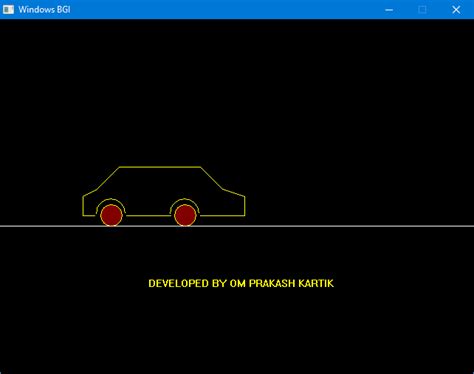Click the disabled maximize button
474x374 pixels.
coord(422,10)
